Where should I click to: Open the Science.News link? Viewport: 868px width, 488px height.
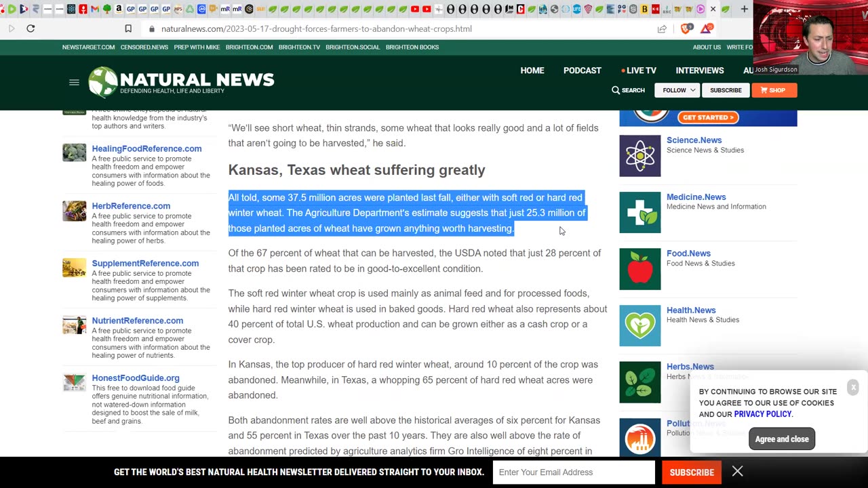(694, 140)
